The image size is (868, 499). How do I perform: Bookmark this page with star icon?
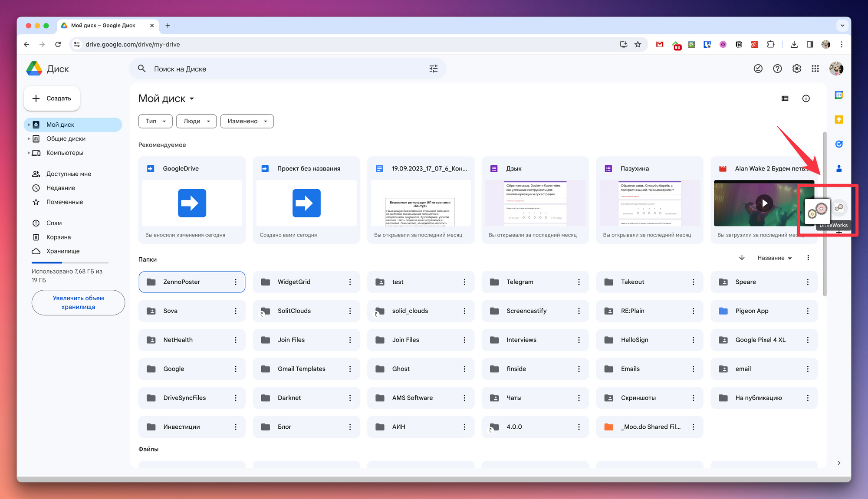[638, 44]
